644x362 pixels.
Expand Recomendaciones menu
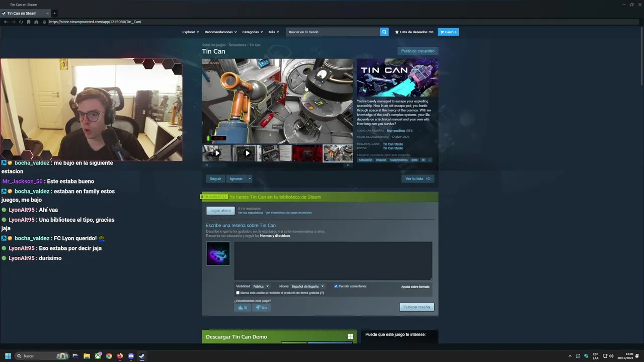220,32
